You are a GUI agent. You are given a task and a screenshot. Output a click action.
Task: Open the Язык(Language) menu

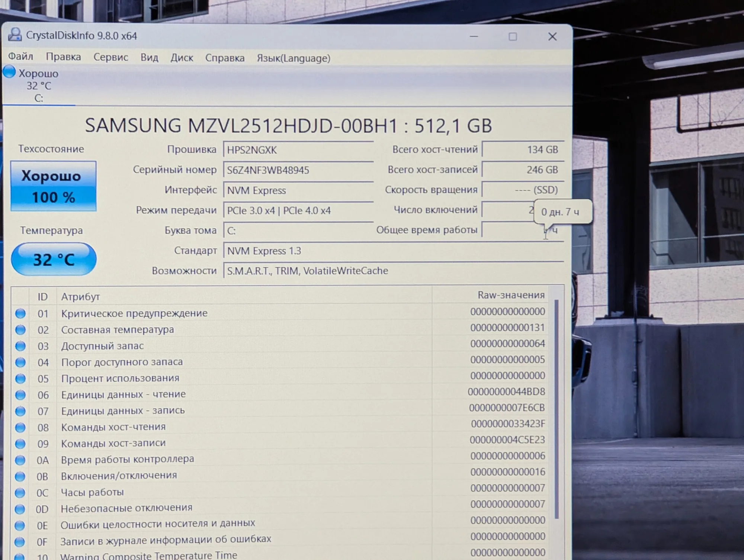point(294,58)
